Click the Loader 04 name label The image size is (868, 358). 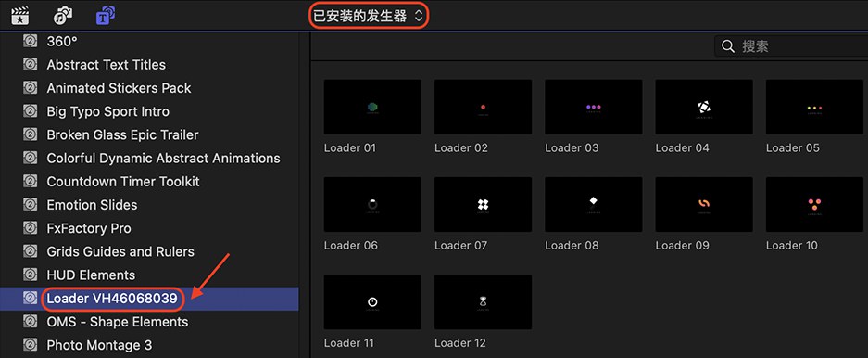(683, 148)
